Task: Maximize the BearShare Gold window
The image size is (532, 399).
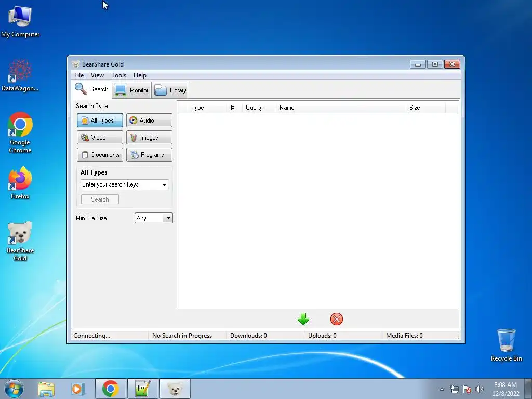Action: click(x=435, y=64)
